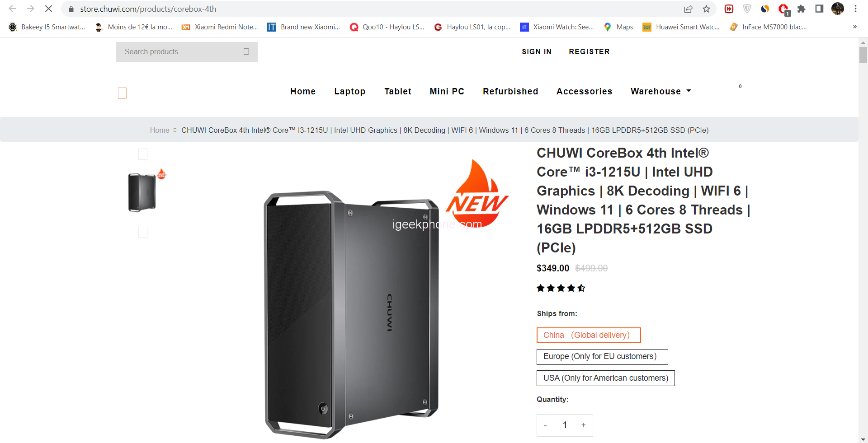This screenshot has width=868, height=443.
Task: Select Europe (Only for EU customers) option
Action: pyautogui.click(x=602, y=357)
